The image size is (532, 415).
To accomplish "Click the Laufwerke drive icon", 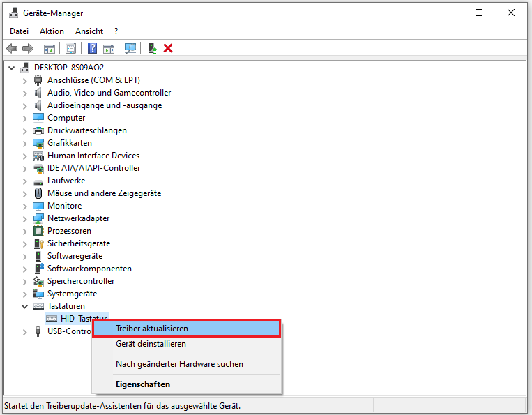I will tap(38, 182).
